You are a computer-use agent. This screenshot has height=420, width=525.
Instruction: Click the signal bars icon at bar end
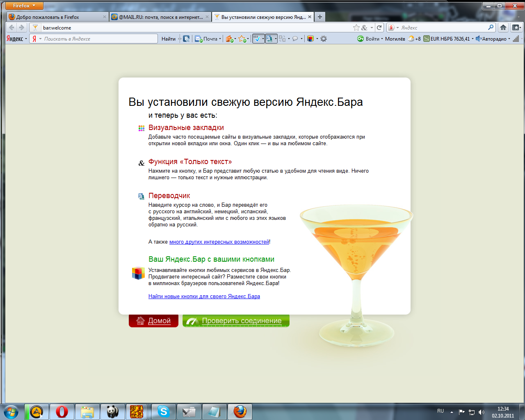[x=516, y=39]
